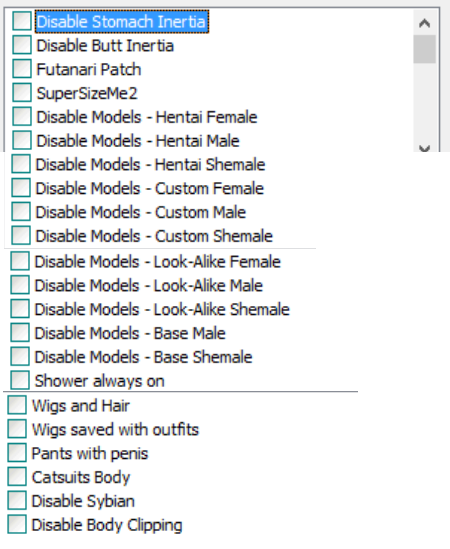Tick the Catsuits Body checkbox

pyautogui.click(x=17, y=477)
